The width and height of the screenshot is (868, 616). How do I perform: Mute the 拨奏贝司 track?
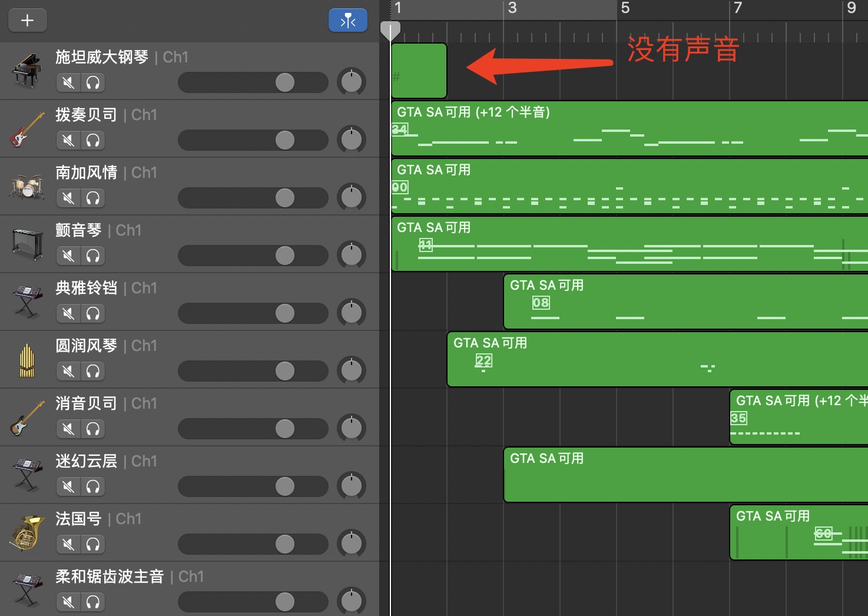[68, 140]
